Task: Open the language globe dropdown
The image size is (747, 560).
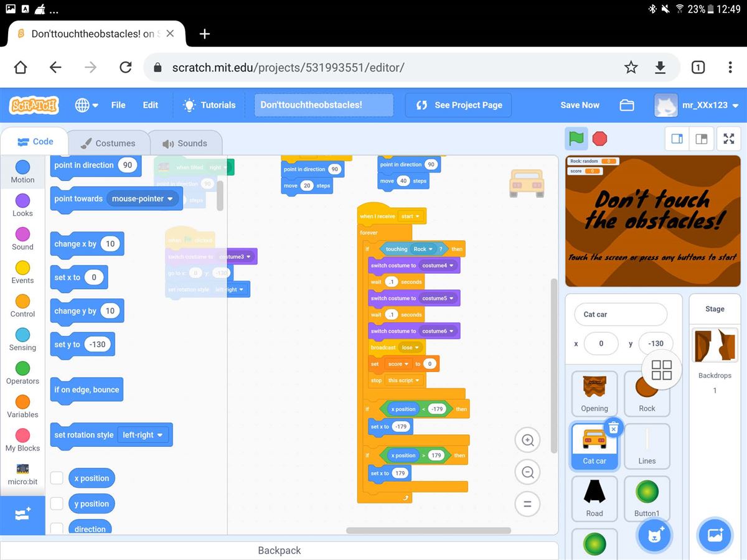Action: tap(87, 105)
